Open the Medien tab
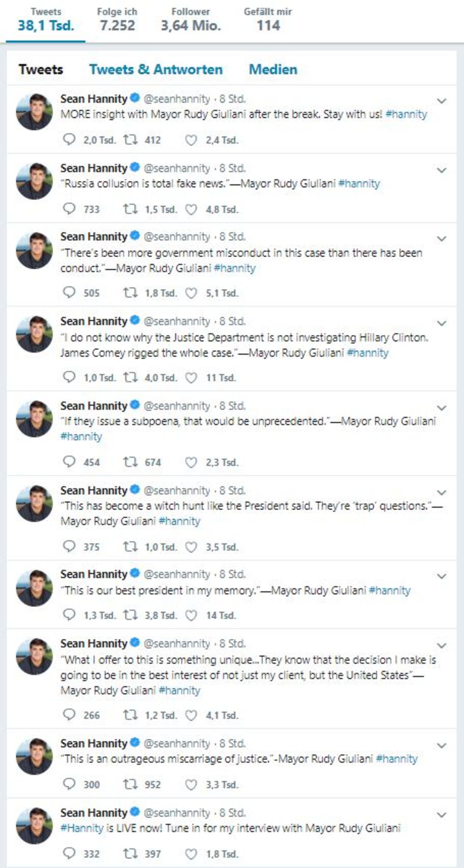The height and width of the screenshot is (868, 464). pyautogui.click(x=273, y=69)
